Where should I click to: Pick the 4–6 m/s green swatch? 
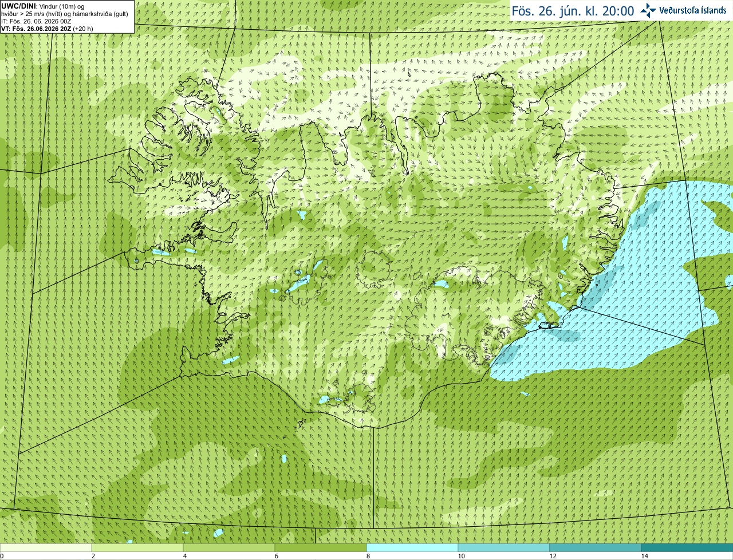(229, 547)
